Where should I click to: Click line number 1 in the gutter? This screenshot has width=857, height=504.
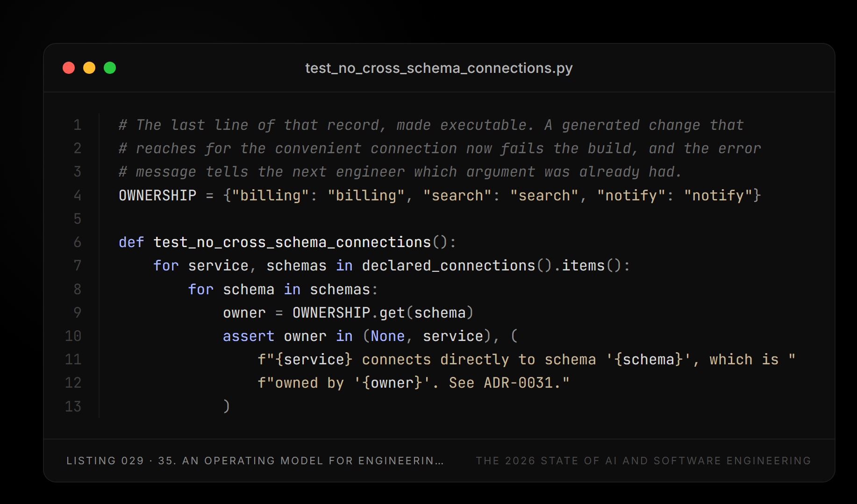pos(78,125)
